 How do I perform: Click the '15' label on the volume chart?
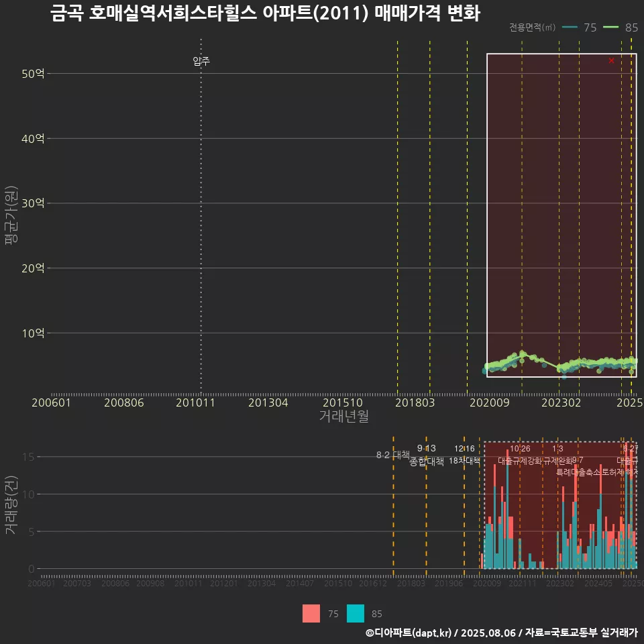click(x=28, y=457)
